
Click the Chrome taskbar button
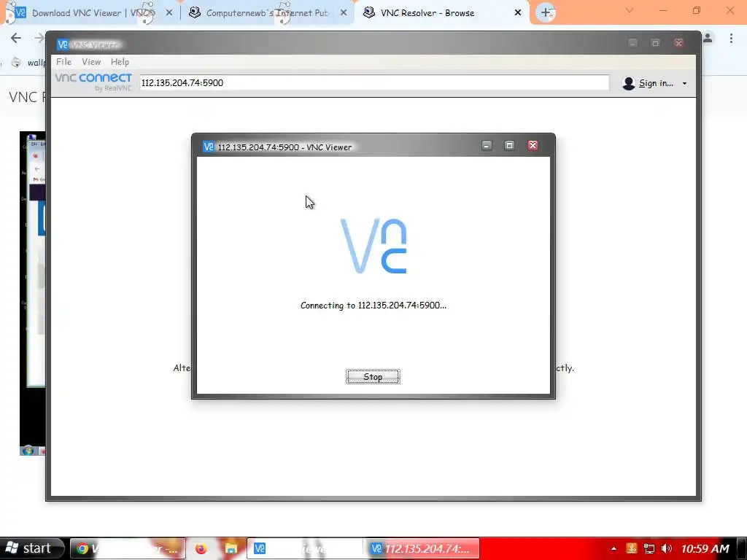tap(127, 548)
